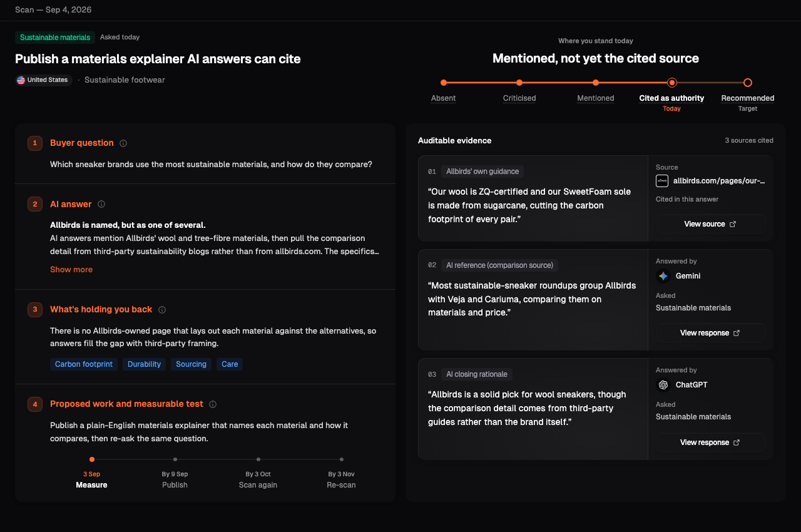
Task: Click the United States flag icon
Action: click(21, 80)
